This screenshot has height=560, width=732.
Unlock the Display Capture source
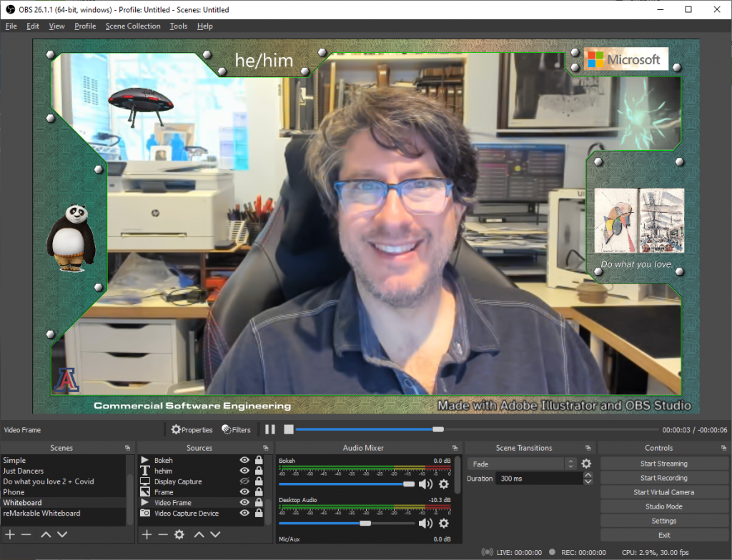(259, 481)
